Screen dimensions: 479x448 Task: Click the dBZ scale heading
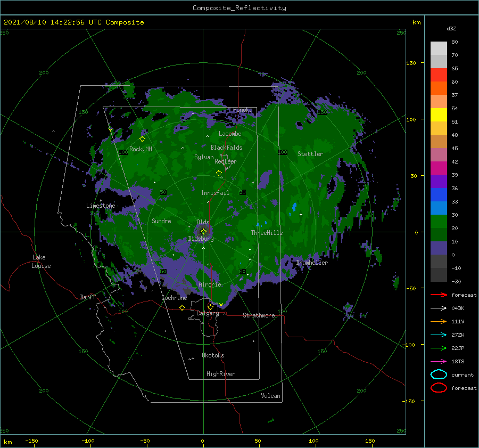click(x=451, y=28)
